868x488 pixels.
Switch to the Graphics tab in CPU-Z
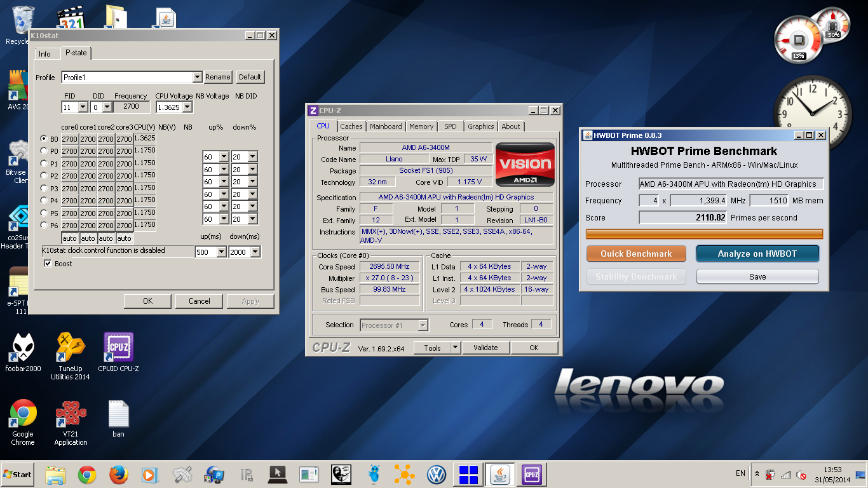pos(481,126)
